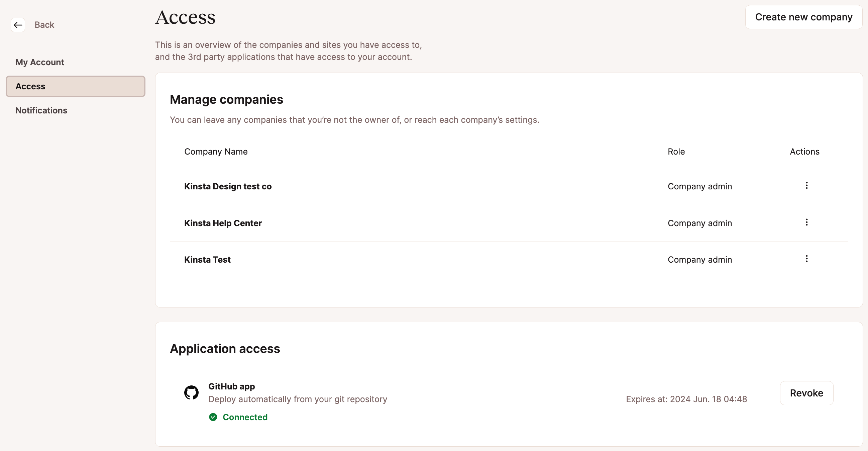
Task: Revoke the GitHub app access
Action: click(x=807, y=393)
